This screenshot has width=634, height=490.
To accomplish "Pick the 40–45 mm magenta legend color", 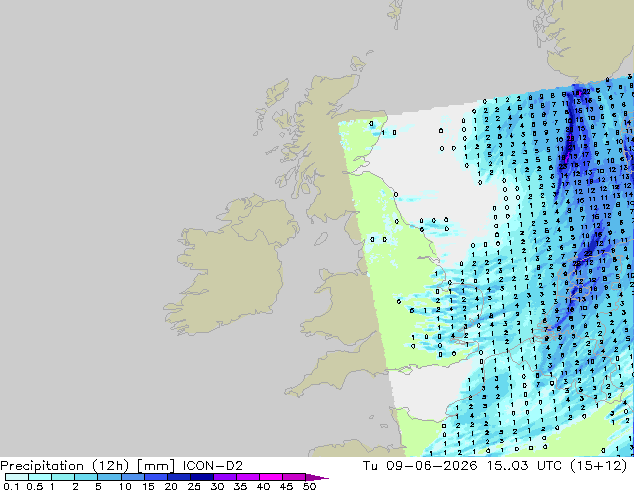I will tap(271, 477).
